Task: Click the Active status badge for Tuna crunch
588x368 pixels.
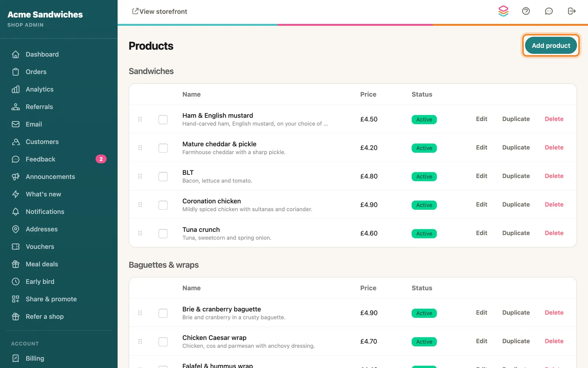Action: pyautogui.click(x=424, y=234)
